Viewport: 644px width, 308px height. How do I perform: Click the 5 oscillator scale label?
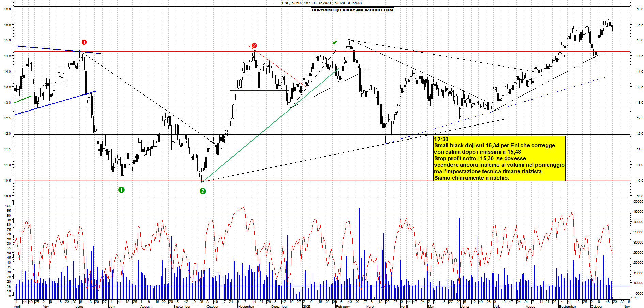[x=10, y=296]
